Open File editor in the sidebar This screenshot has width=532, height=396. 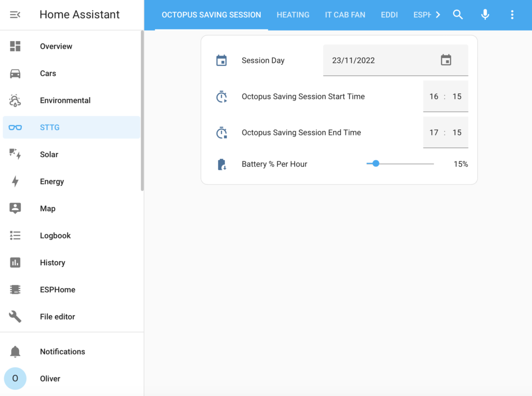[71, 317]
